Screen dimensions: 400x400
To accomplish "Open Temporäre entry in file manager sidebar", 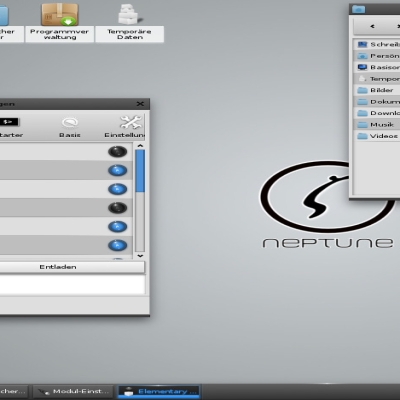I will (377, 79).
